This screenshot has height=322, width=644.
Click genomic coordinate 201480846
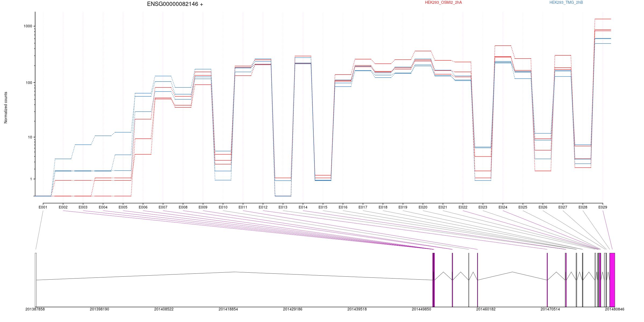615,309
